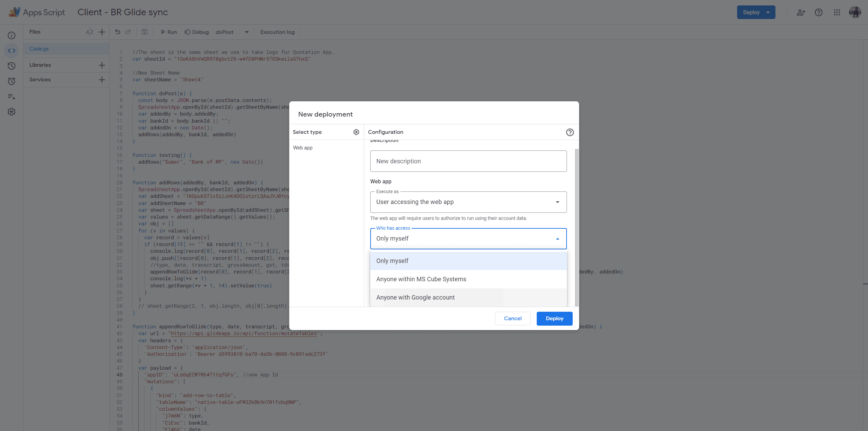
Task: Click the project title Client - BR Glide sync
Action: (122, 12)
